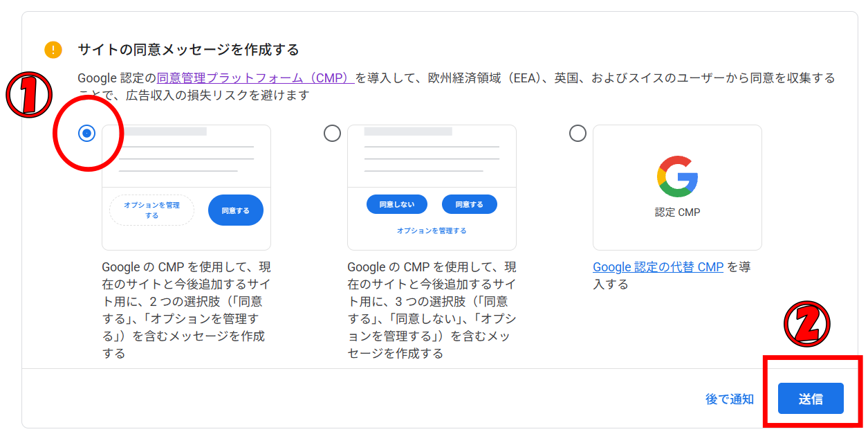
Task: Click 同意する in the second preview card
Action: point(469,204)
